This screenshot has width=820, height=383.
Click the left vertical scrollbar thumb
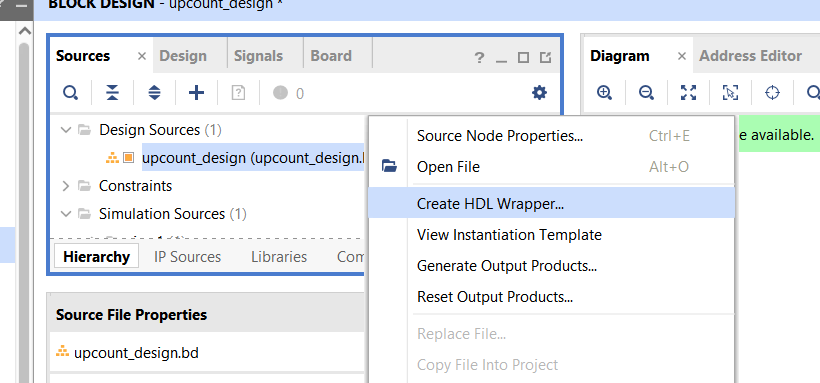24,212
